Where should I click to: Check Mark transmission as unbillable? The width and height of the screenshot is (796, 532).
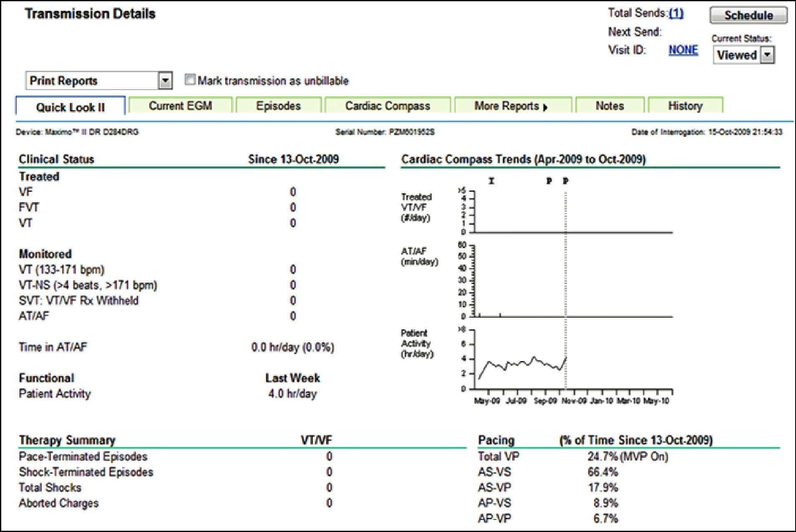coord(190,80)
